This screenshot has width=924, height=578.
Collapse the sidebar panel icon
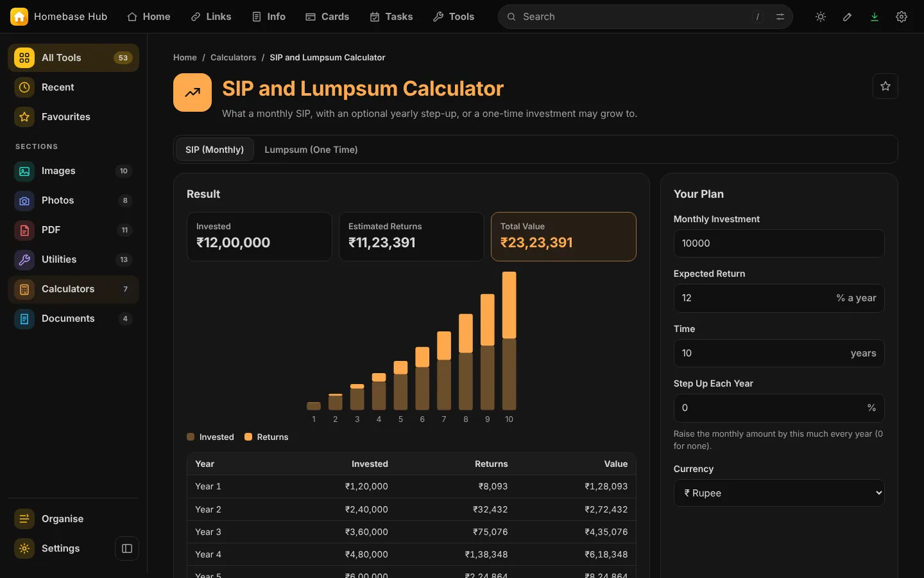click(x=127, y=548)
